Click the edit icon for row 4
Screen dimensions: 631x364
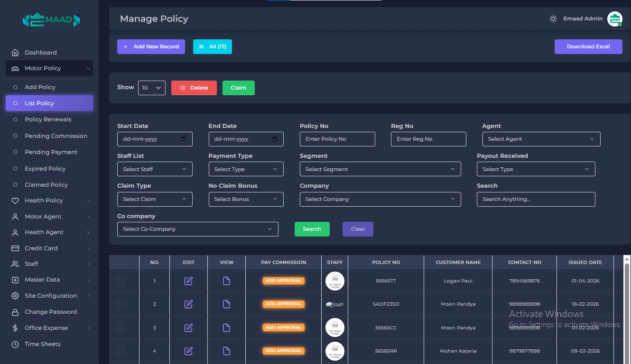[188, 351]
